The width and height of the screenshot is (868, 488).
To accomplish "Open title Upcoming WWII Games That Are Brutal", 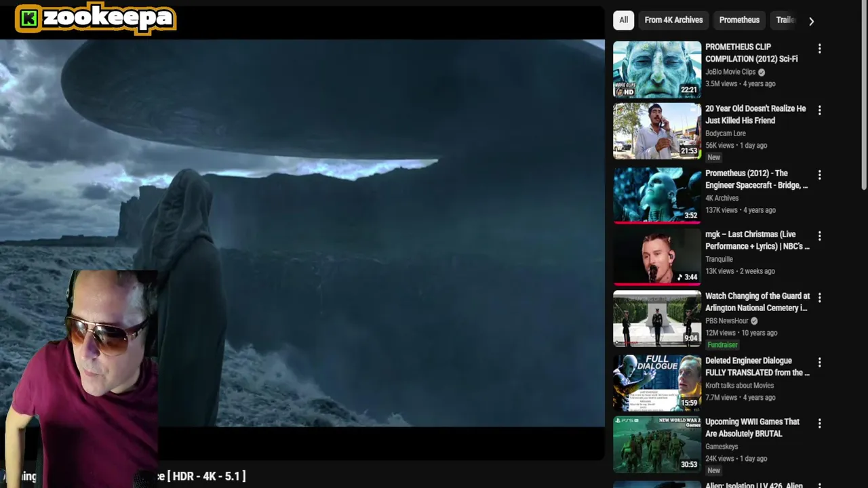I will coord(752,428).
